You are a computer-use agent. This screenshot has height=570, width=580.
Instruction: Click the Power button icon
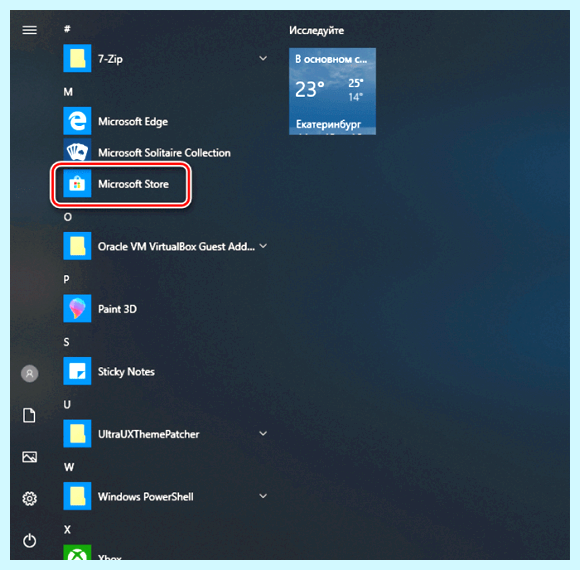pos(30,540)
